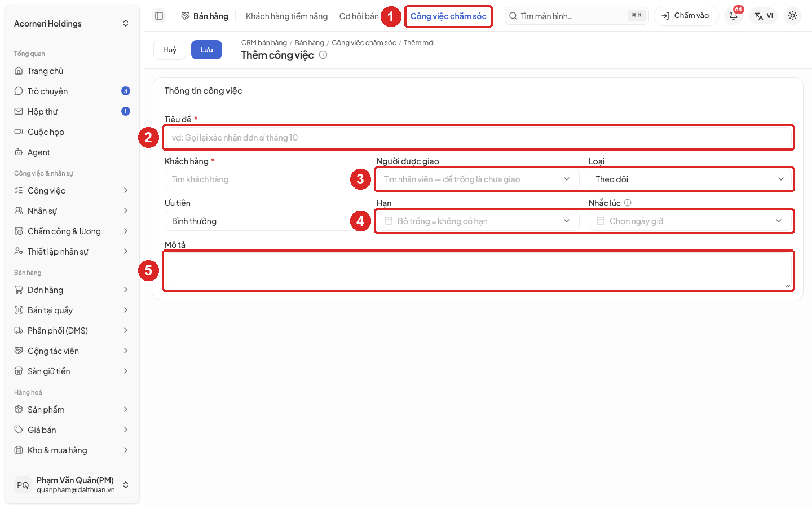Click the calendar icon in Hạn field
The width and height of the screenshot is (812, 508).
[x=389, y=221]
